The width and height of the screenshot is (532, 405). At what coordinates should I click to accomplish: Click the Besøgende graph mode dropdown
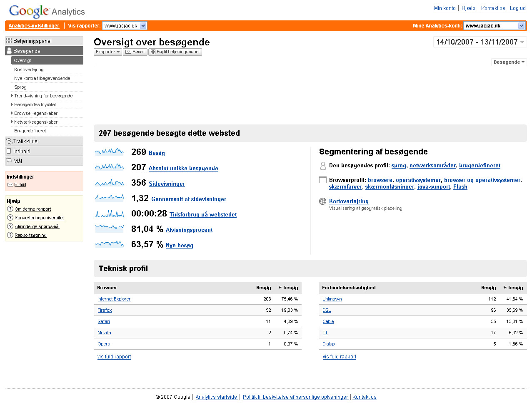click(509, 62)
